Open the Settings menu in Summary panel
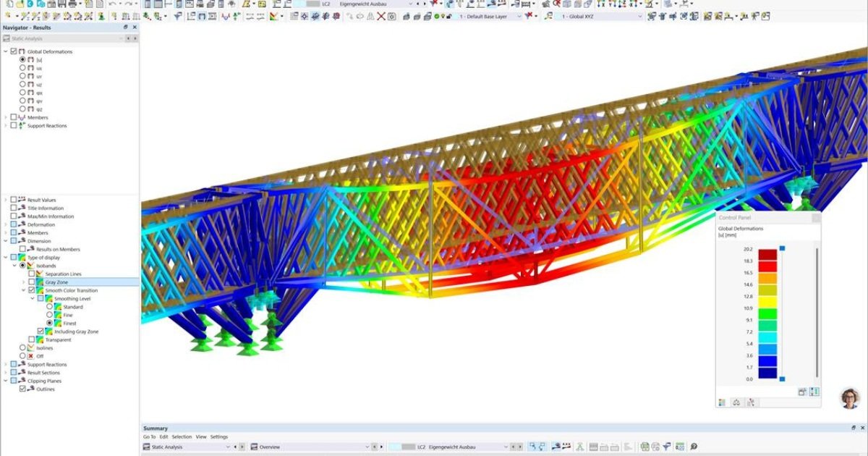The image size is (868, 456). click(218, 436)
